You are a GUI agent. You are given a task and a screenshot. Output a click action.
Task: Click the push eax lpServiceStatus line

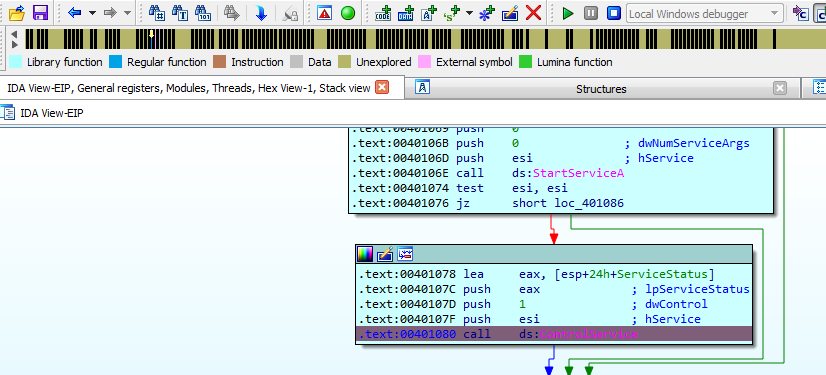(554, 289)
